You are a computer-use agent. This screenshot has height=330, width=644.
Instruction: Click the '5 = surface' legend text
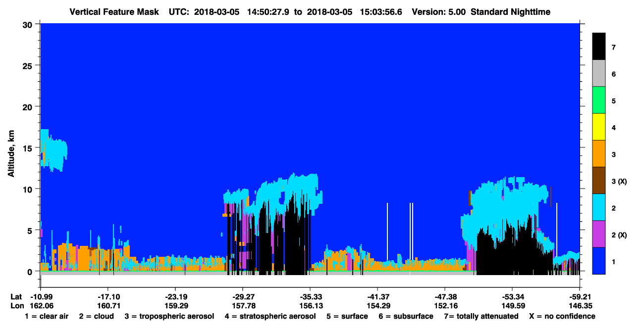click(347, 316)
